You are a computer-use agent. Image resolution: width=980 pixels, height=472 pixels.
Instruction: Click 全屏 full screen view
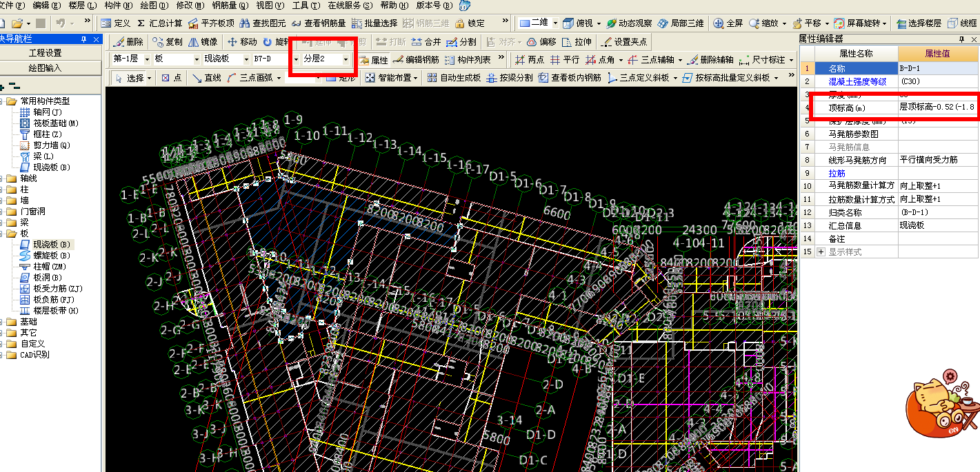[x=728, y=23]
